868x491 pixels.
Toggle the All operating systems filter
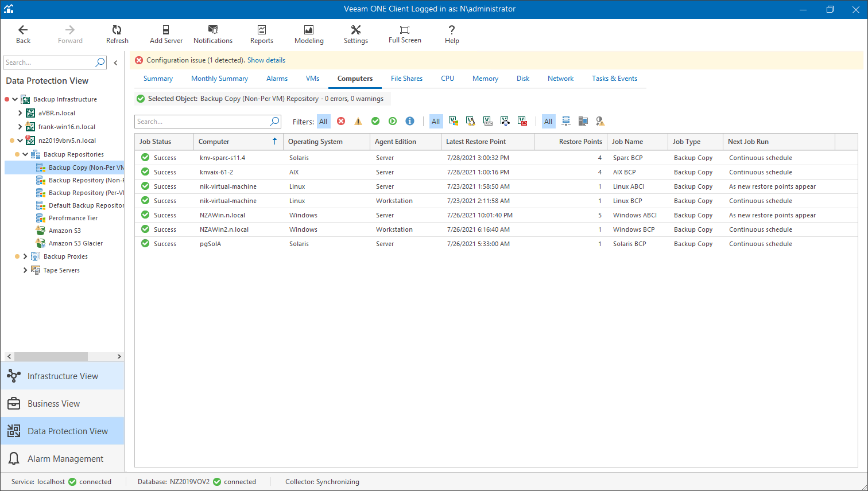click(x=436, y=121)
